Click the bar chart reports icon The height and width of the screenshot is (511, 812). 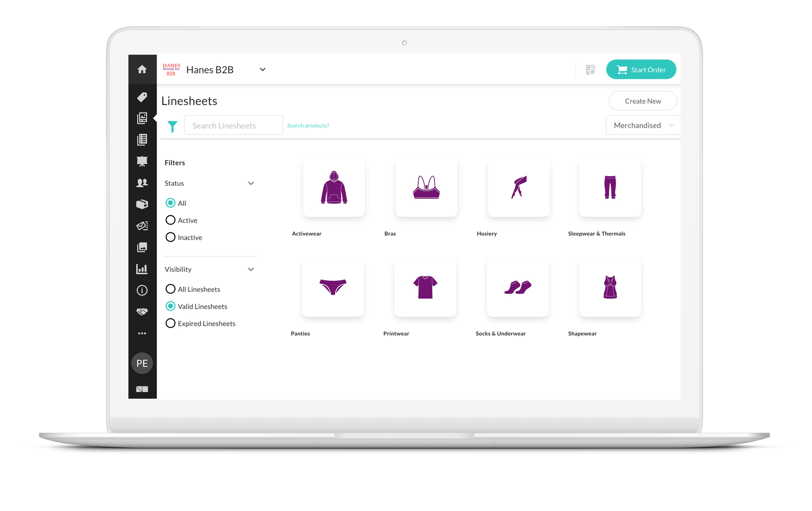click(142, 269)
